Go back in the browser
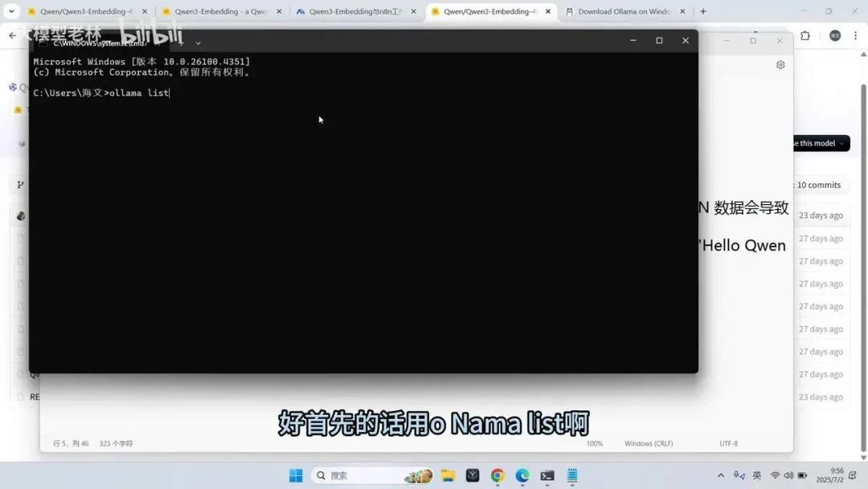 pyautogui.click(x=12, y=35)
